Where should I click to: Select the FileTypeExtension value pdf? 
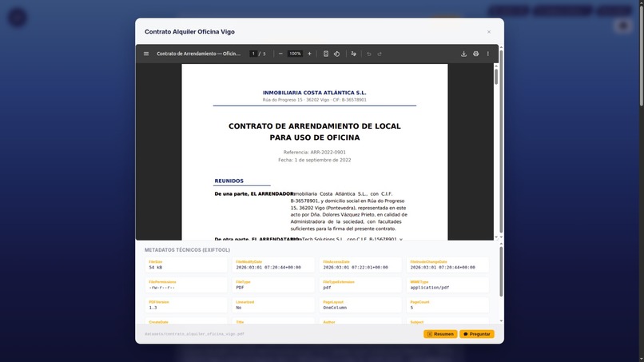327,288
